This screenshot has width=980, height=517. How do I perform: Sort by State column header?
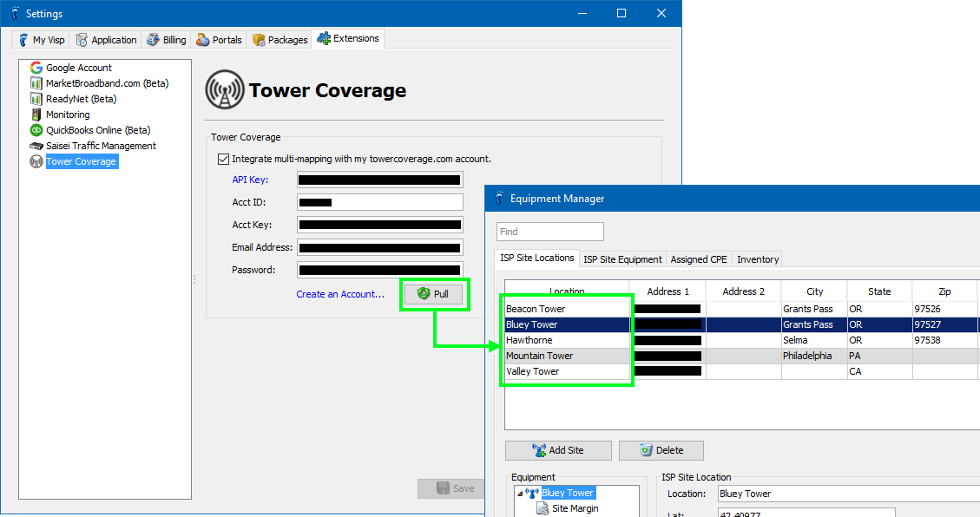click(x=879, y=291)
